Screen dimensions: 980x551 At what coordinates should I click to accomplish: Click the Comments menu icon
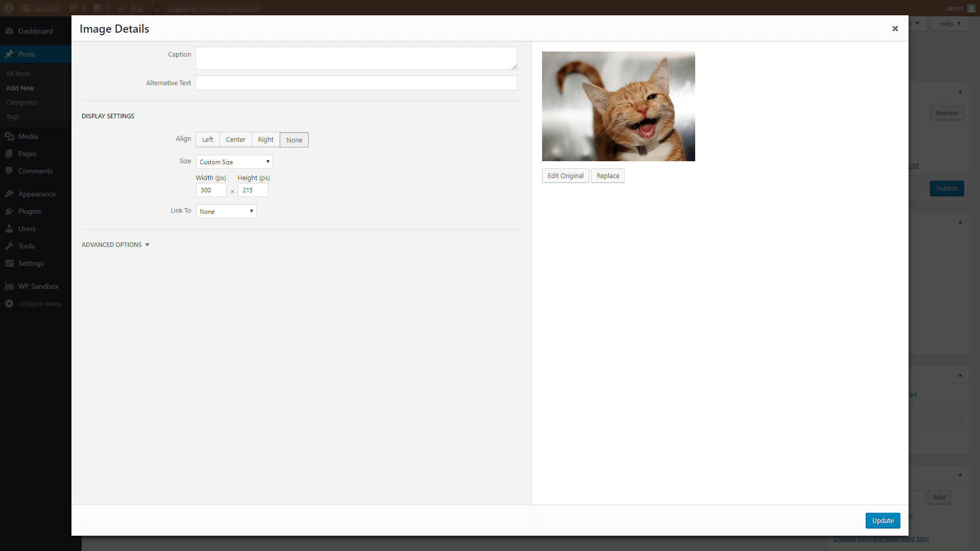point(9,170)
